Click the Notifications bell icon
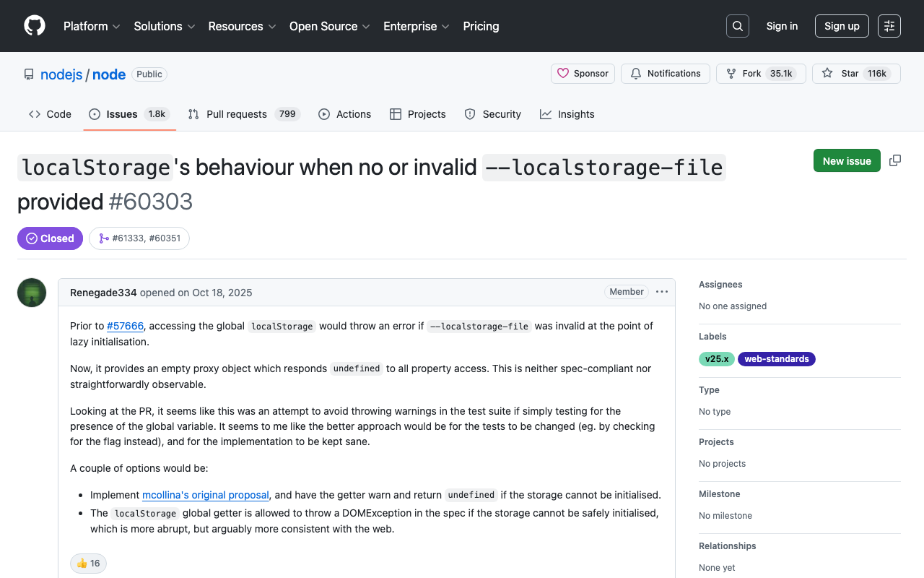 [x=635, y=73]
